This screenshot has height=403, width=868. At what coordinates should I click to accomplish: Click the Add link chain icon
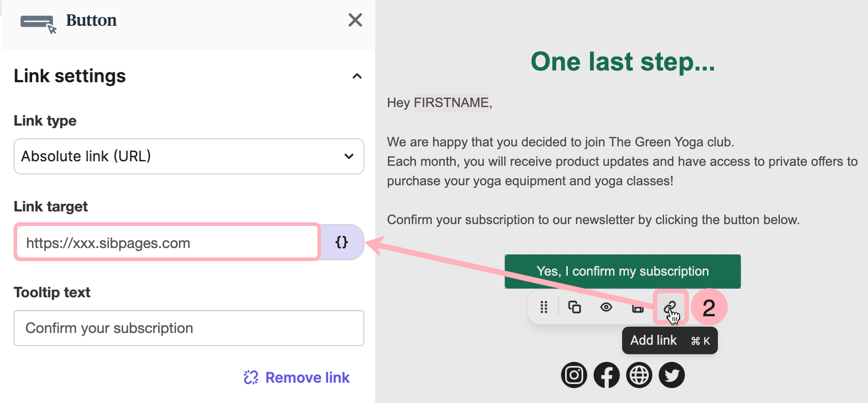tap(670, 308)
